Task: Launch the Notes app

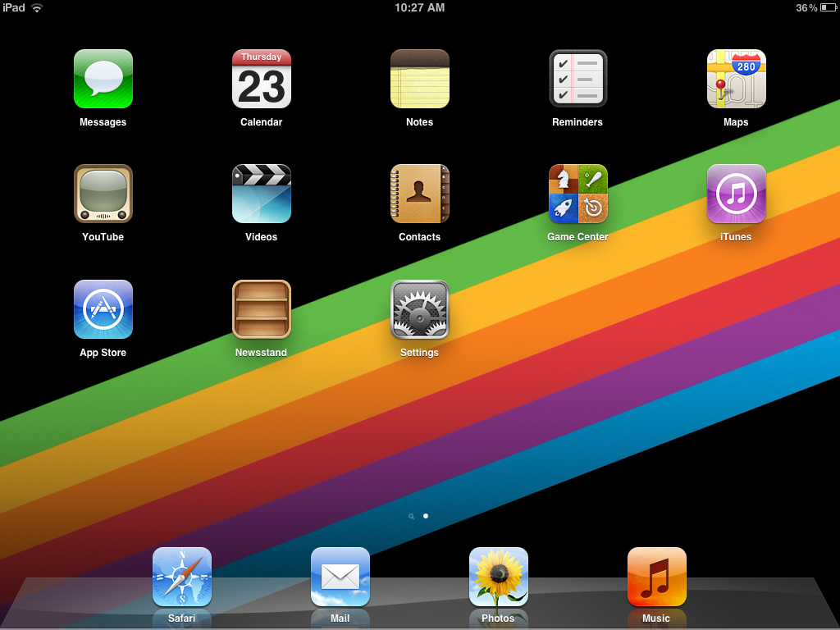Action: point(419,79)
